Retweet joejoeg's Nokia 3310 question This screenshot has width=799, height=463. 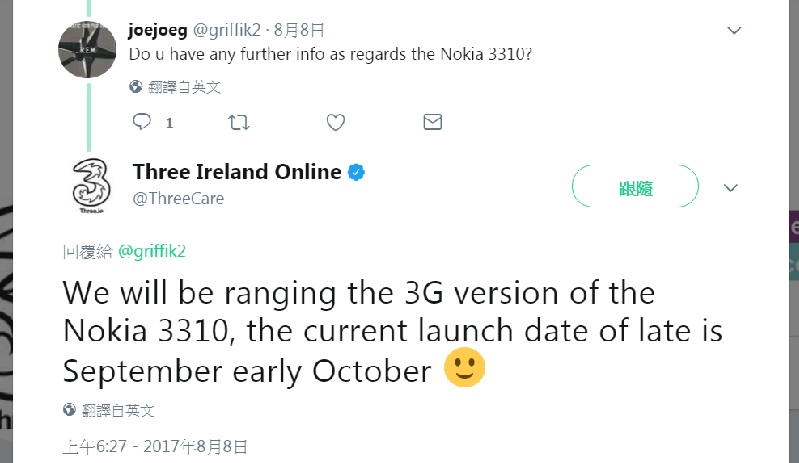click(239, 122)
